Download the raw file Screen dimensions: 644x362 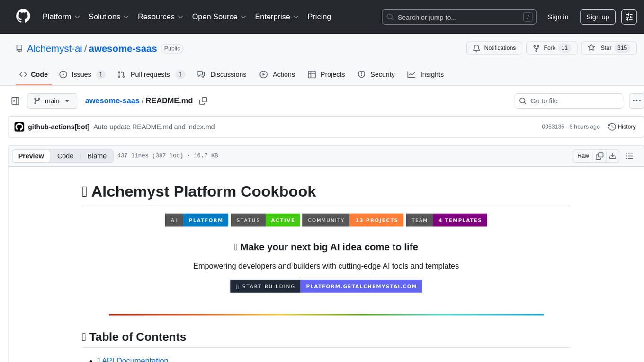[613, 156]
